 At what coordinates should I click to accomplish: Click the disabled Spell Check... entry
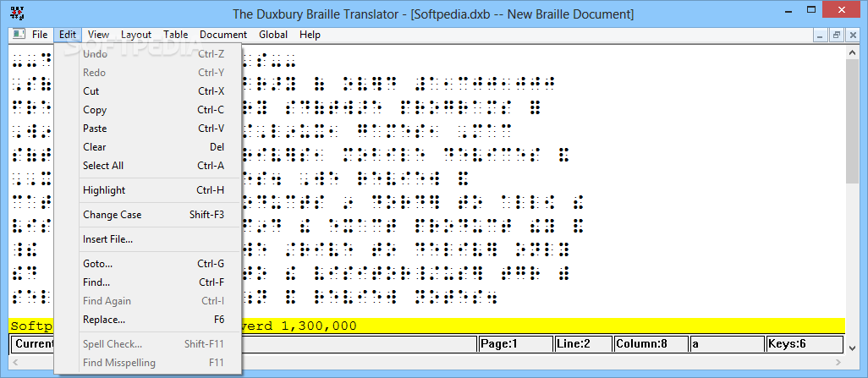(147, 343)
